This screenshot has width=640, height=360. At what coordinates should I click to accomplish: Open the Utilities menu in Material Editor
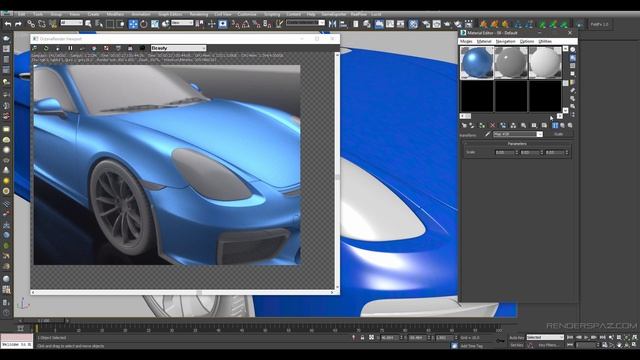pyautogui.click(x=545, y=41)
